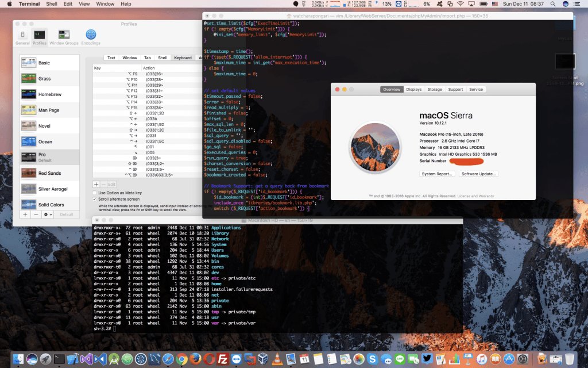Launch Google Chrome from the Dock
Image resolution: width=588 pixels, height=368 pixels.
point(181,359)
